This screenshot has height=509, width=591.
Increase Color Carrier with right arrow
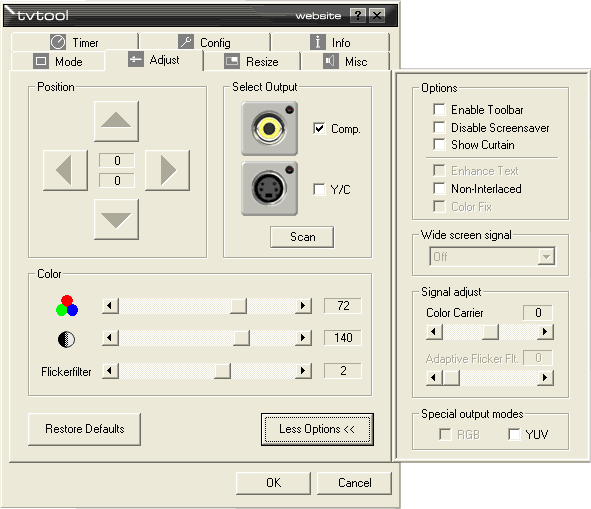(x=545, y=332)
